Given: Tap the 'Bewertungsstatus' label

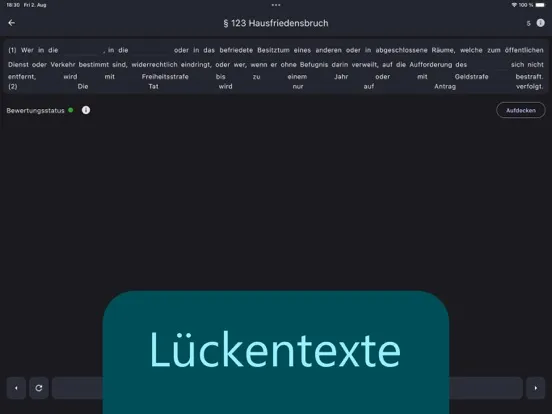Looking at the screenshot, I should coord(36,111).
